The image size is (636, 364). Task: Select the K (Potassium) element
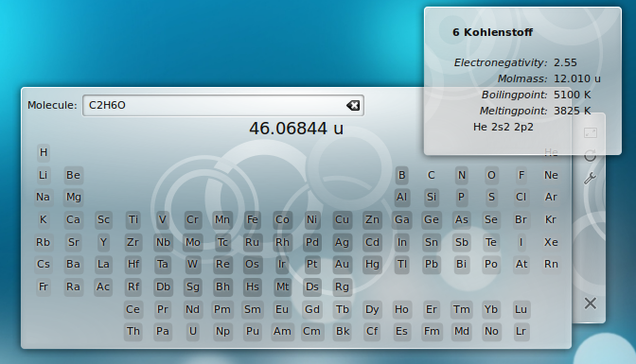pos(43,219)
